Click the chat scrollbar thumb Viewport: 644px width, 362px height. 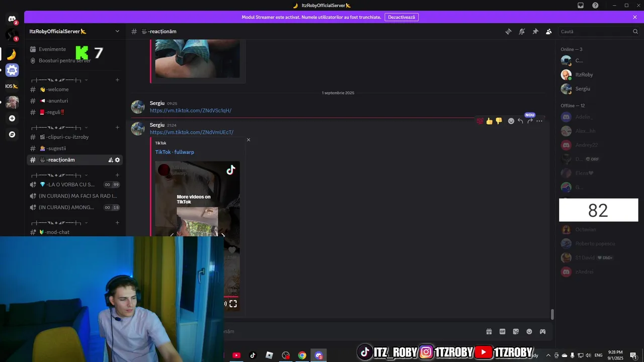(552, 314)
